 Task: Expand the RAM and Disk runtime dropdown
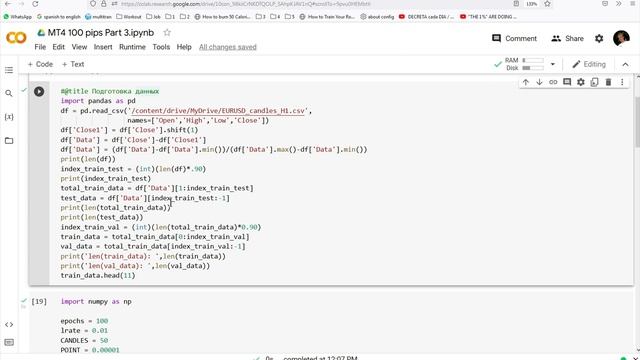(x=553, y=64)
